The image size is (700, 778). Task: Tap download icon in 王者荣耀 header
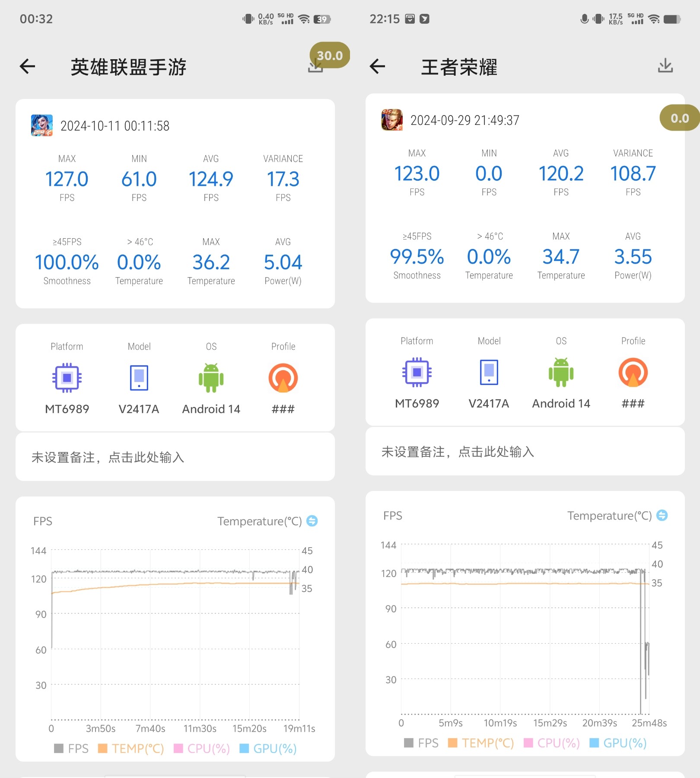665,66
